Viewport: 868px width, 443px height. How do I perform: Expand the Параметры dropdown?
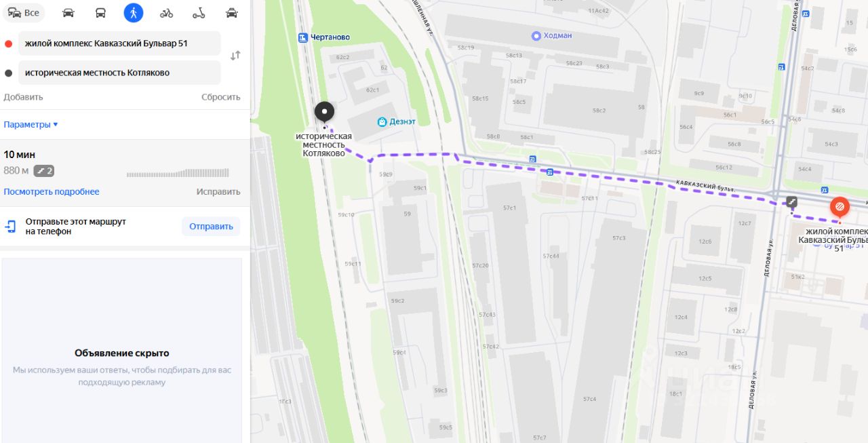tap(31, 125)
